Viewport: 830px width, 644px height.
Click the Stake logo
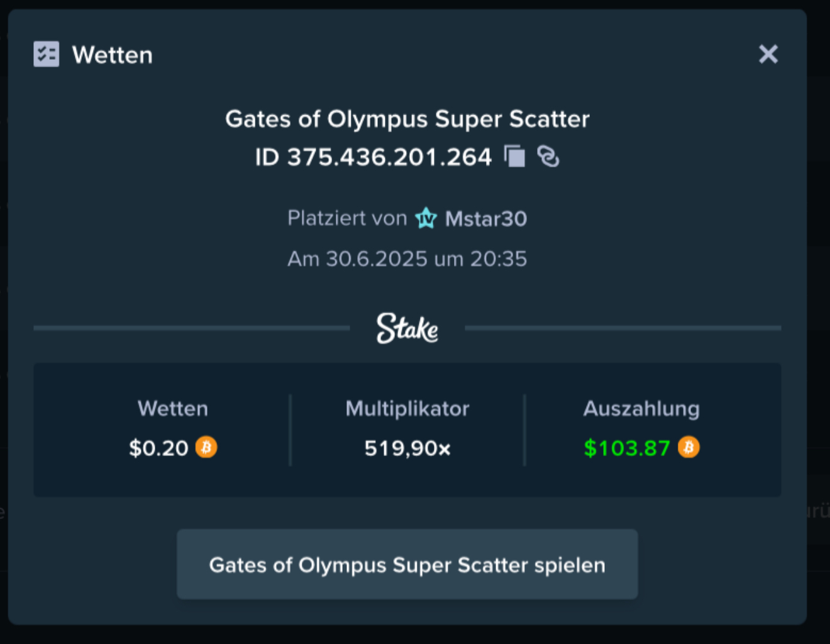(407, 328)
